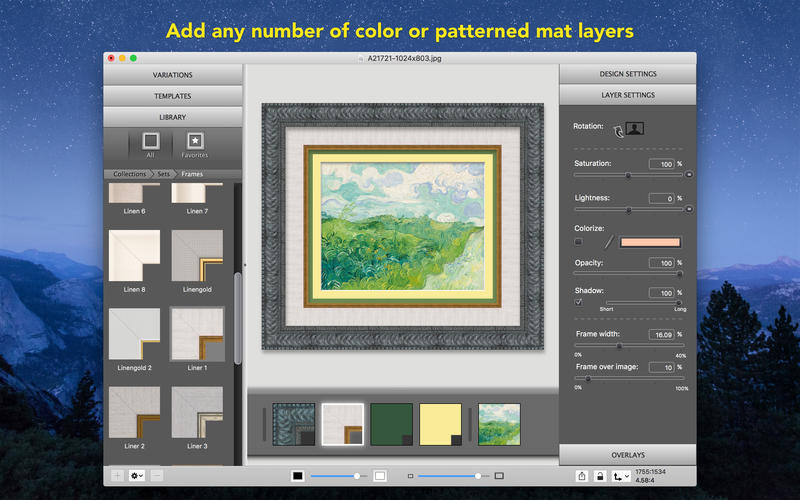Pick the colorize eyedropper tool
The image size is (800, 500).
[606, 242]
